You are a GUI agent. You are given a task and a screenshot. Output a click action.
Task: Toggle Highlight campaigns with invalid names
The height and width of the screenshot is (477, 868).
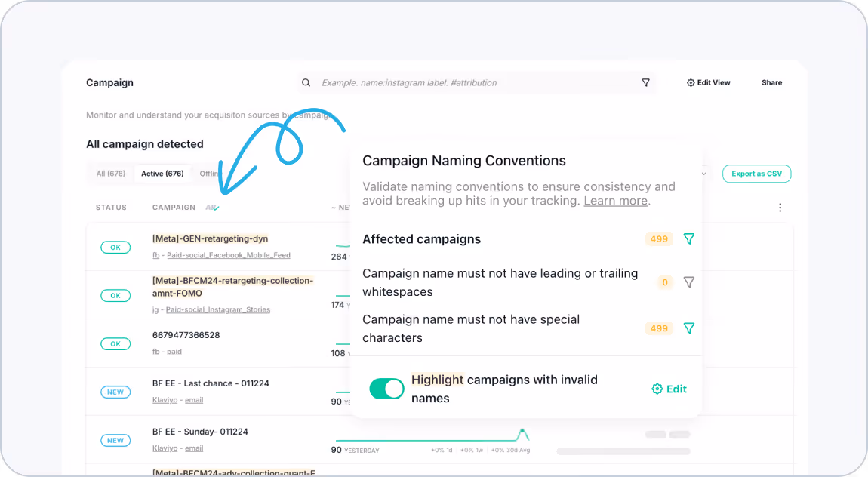[x=387, y=389]
